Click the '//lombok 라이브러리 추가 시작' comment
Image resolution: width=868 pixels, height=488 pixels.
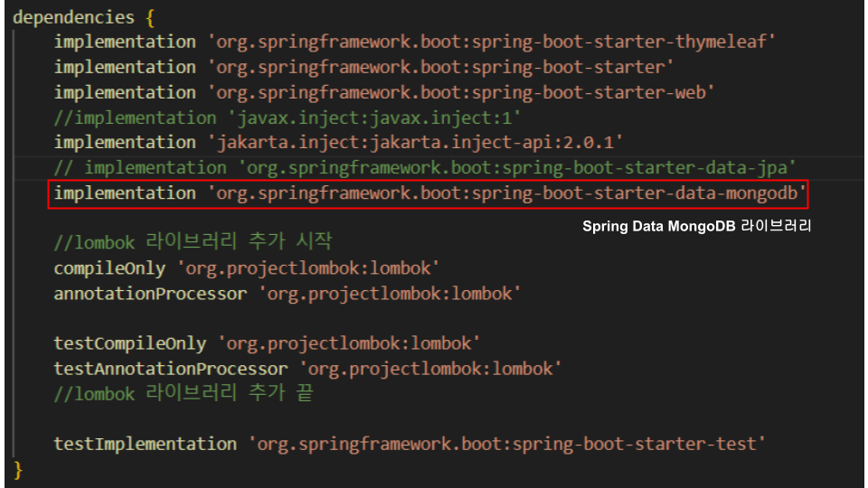click(x=193, y=242)
